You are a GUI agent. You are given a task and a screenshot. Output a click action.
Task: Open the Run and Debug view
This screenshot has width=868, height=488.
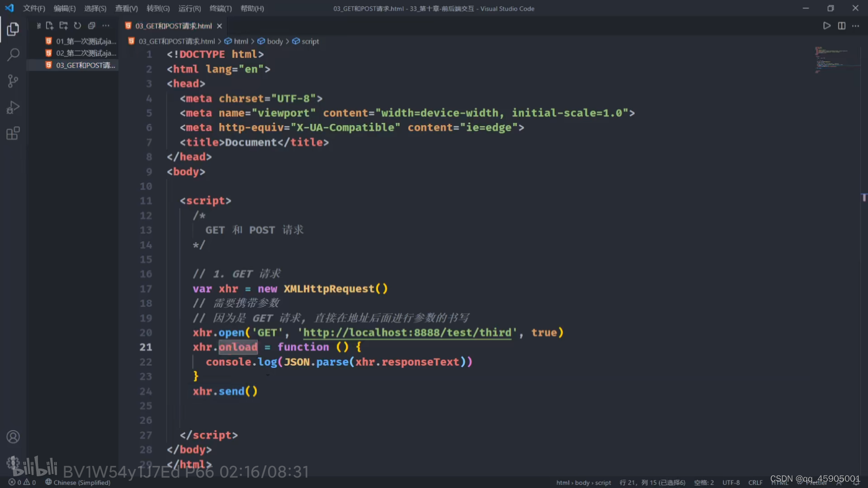tap(13, 108)
